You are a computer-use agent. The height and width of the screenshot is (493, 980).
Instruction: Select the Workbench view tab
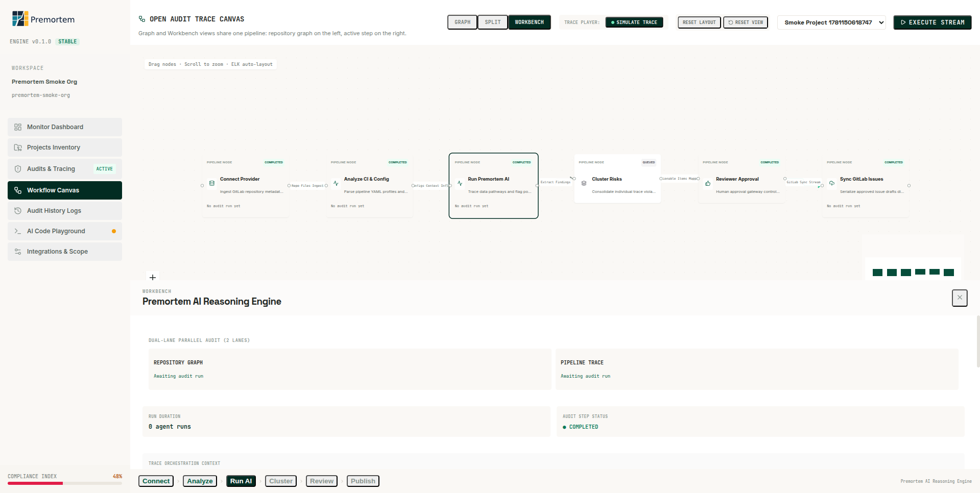(x=529, y=22)
